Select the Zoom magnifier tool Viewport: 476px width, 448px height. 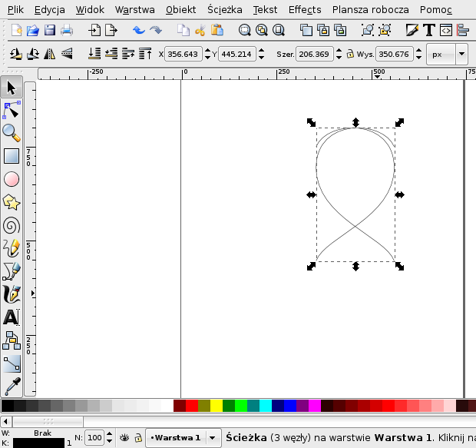[11, 133]
